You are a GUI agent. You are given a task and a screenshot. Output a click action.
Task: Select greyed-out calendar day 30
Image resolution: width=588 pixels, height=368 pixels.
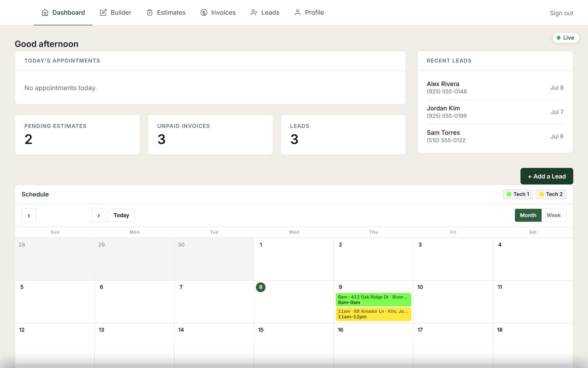(x=181, y=244)
